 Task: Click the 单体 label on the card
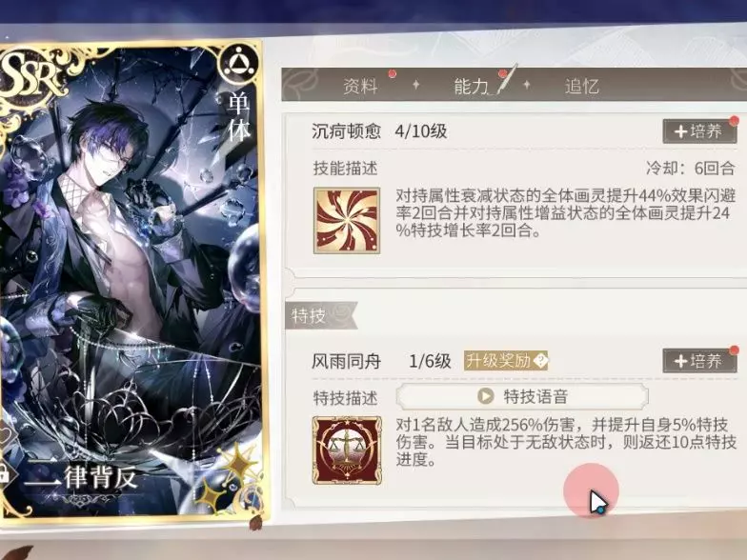[x=238, y=117]
